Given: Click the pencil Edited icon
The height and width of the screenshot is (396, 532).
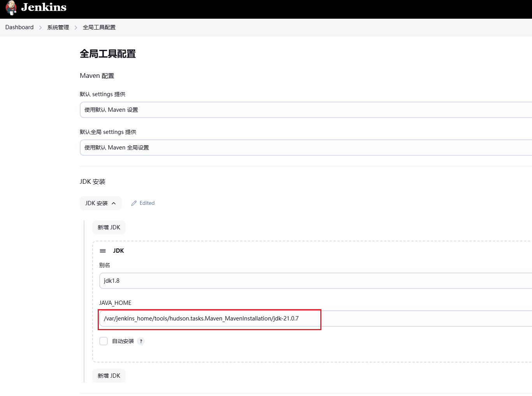Looking at the screenshot, I should tap(134, 203).
